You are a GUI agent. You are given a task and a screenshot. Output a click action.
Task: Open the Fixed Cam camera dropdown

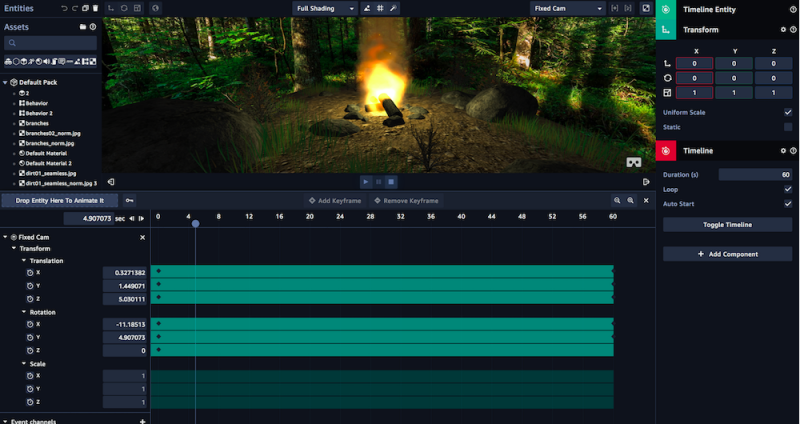566,8
